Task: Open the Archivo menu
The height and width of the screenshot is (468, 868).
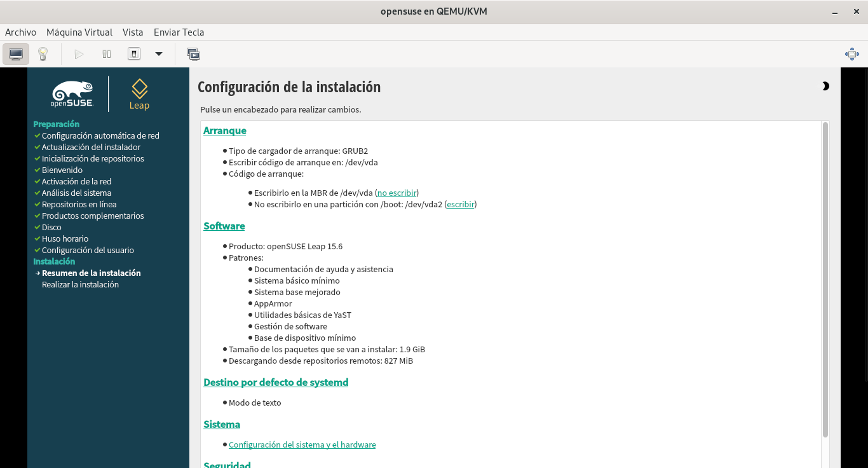Action: pos(20,32)
